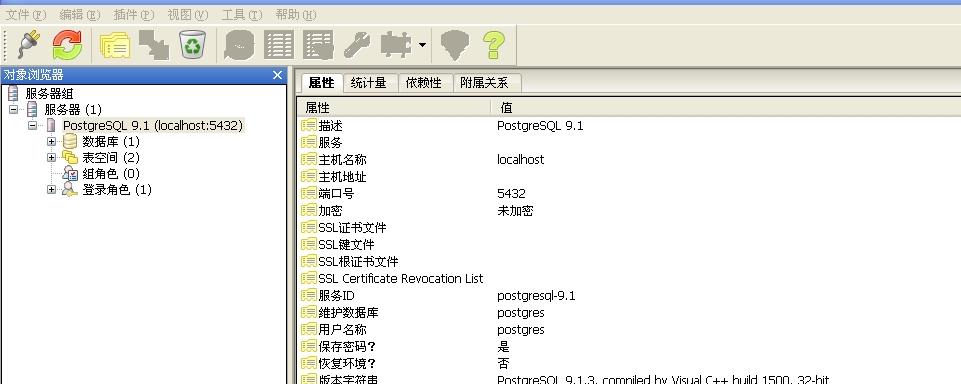Image resolution: width=961 pixels, height=384 pixels.
Task: Collapse the PostgreSQL 9.1 server node
Action: click(x=32, y=126)
